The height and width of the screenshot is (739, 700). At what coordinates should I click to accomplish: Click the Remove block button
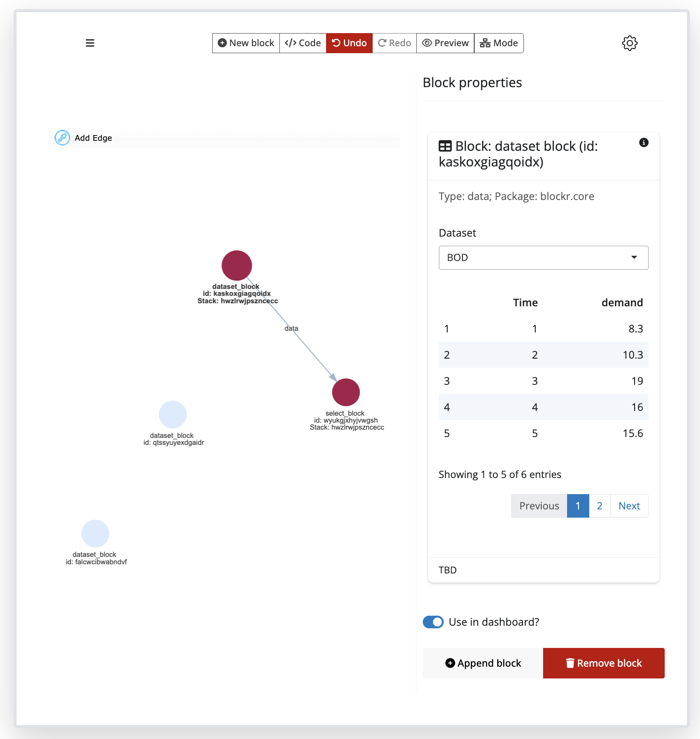(x=603, y=663)
